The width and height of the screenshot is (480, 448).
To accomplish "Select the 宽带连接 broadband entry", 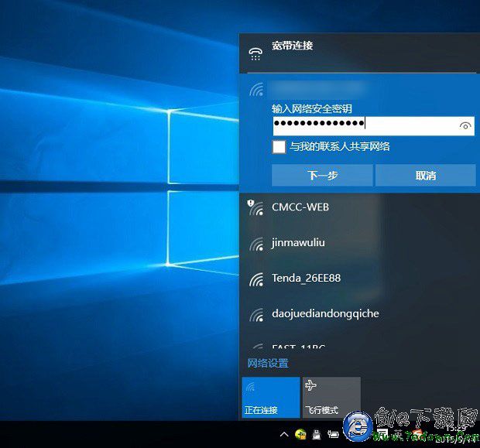I will pyautogui.click(x=359, y=53).
